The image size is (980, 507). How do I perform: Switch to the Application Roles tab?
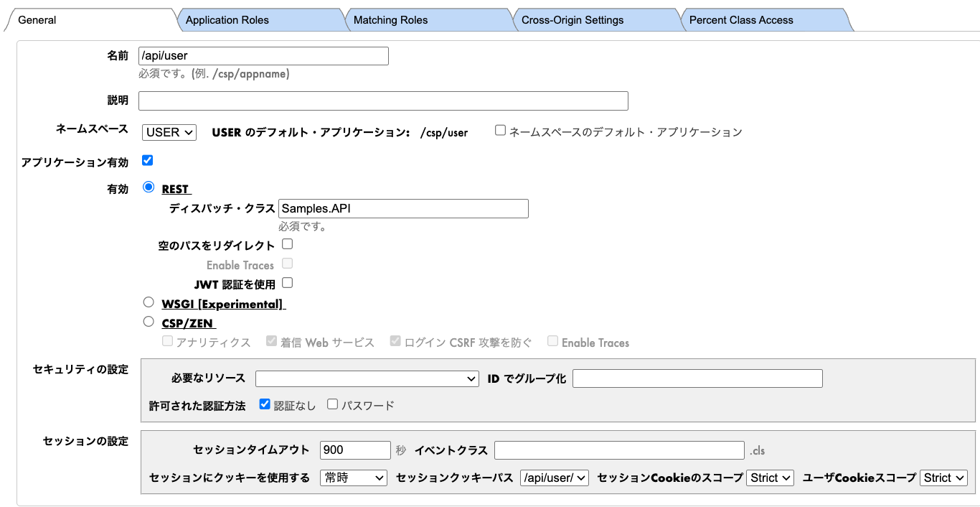pos(227,20)
